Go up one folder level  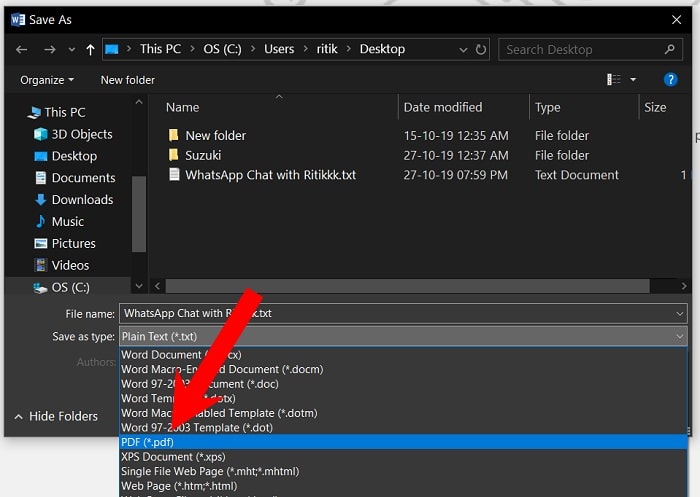click(90, 50)
